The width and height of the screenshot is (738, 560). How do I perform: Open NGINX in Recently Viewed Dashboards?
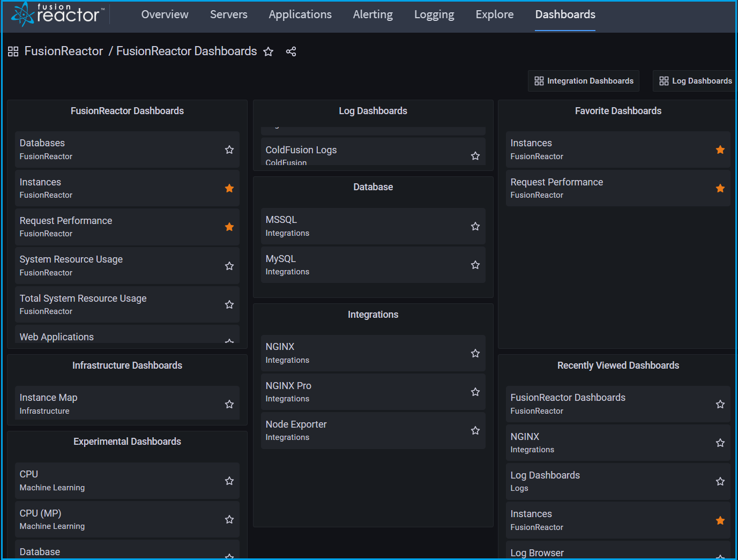click(618, 443)
